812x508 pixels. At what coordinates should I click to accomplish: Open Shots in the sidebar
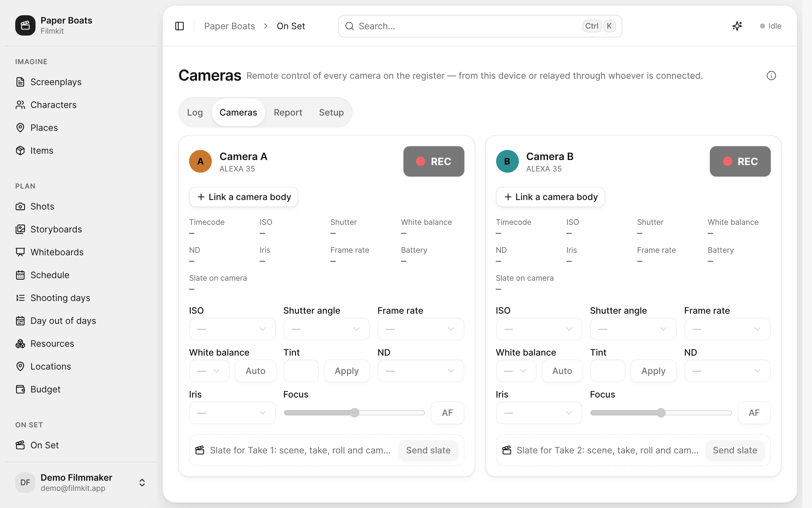coord(81,206)
